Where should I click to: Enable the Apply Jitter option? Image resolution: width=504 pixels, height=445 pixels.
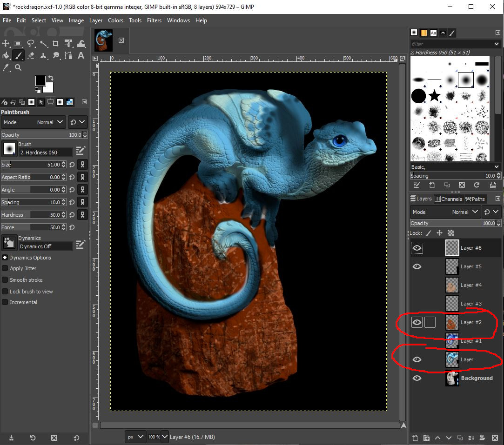click(x=4, y=268)
